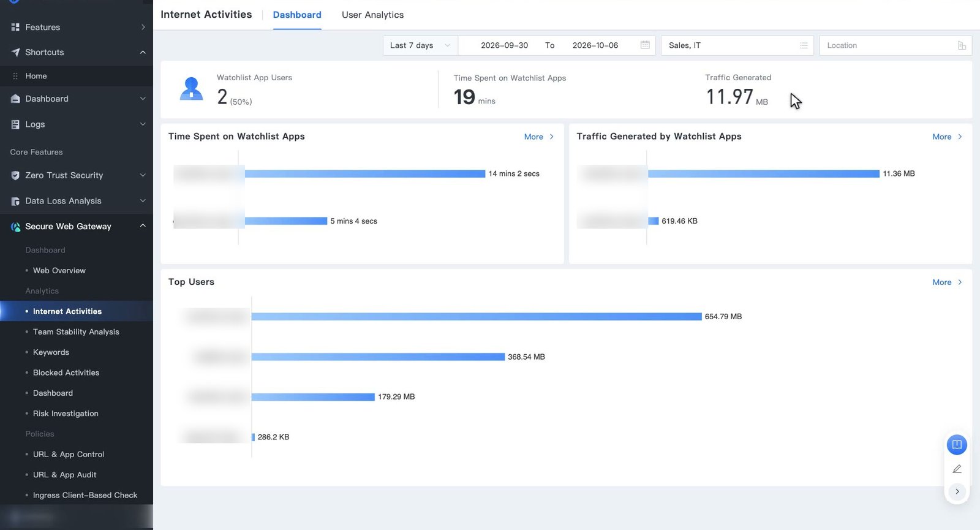Open URL & App Audit policy

(64, 475)
